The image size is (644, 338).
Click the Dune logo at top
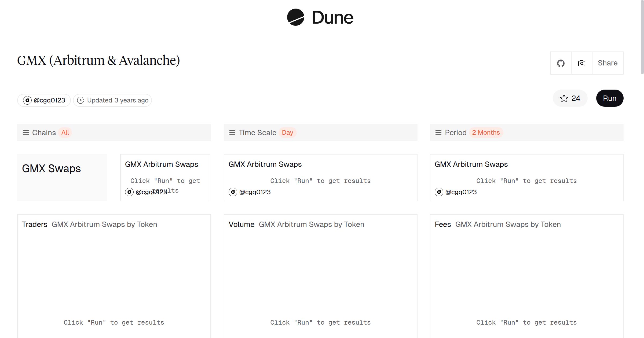coord(320,17)
